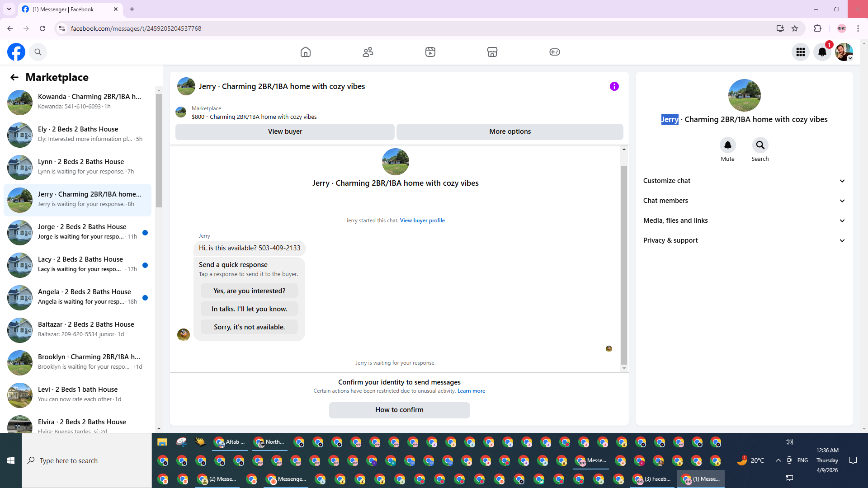Open the Marketplace storefront icon
Viewport: 868px width, 488px height.
tap(492, 52)
